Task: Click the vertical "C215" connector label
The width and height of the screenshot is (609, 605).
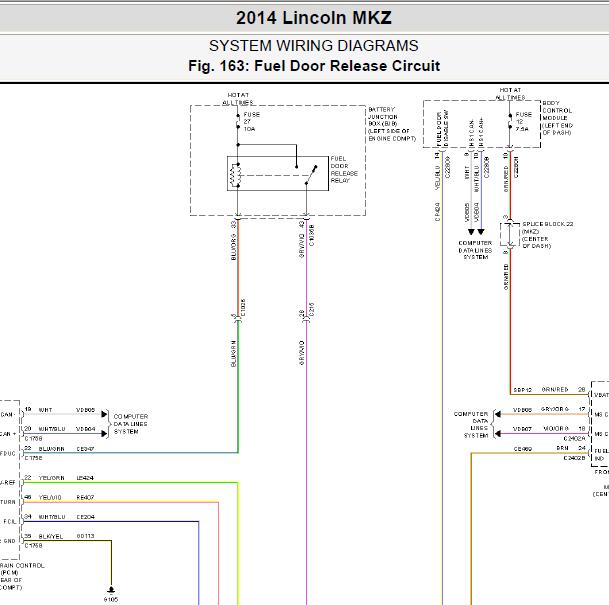Action: point(311,309)
